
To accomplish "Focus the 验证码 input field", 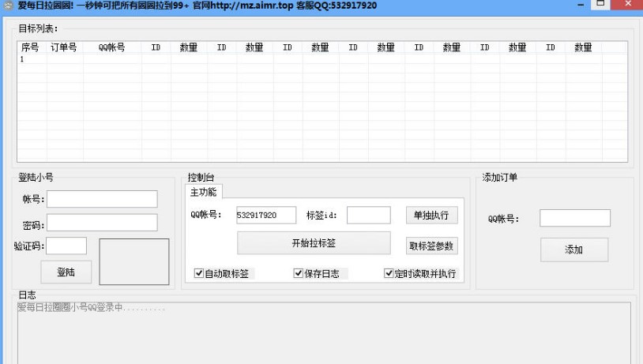I will point(66,246).
